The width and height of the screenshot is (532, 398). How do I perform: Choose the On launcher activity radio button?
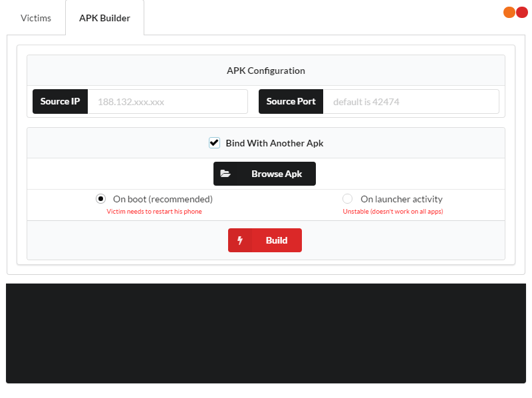coord(347,199)
